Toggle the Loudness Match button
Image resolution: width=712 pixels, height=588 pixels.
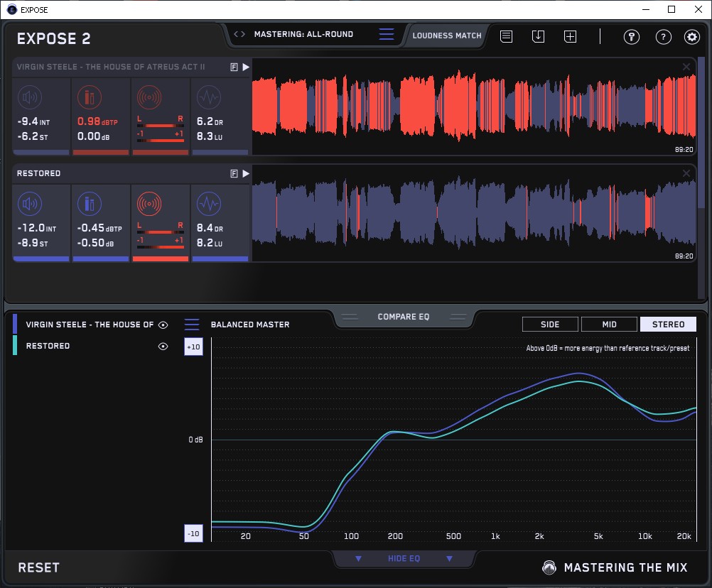point(447,35)
